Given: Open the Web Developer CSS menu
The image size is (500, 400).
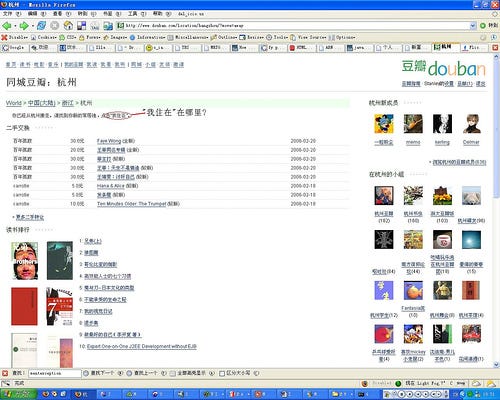Looking at the screenshot, I should coord(68,37).
